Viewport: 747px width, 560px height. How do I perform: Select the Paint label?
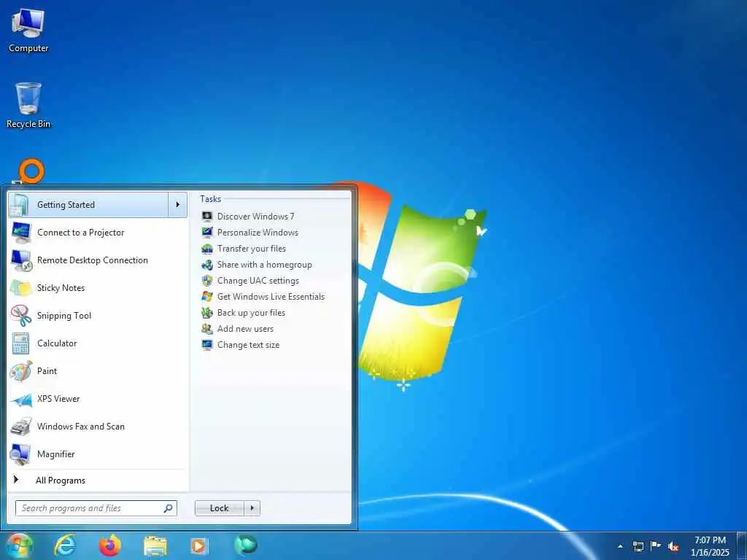(x=47, y=371)
